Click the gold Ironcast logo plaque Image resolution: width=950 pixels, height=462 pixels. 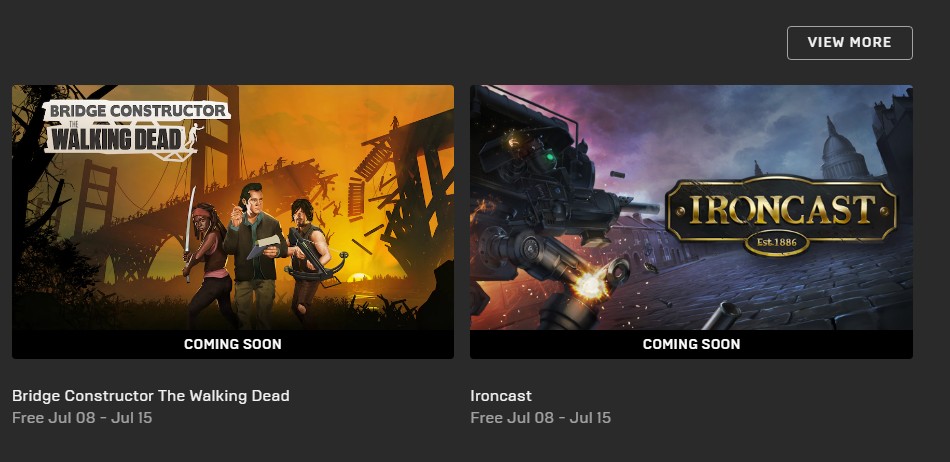(781, 210)
